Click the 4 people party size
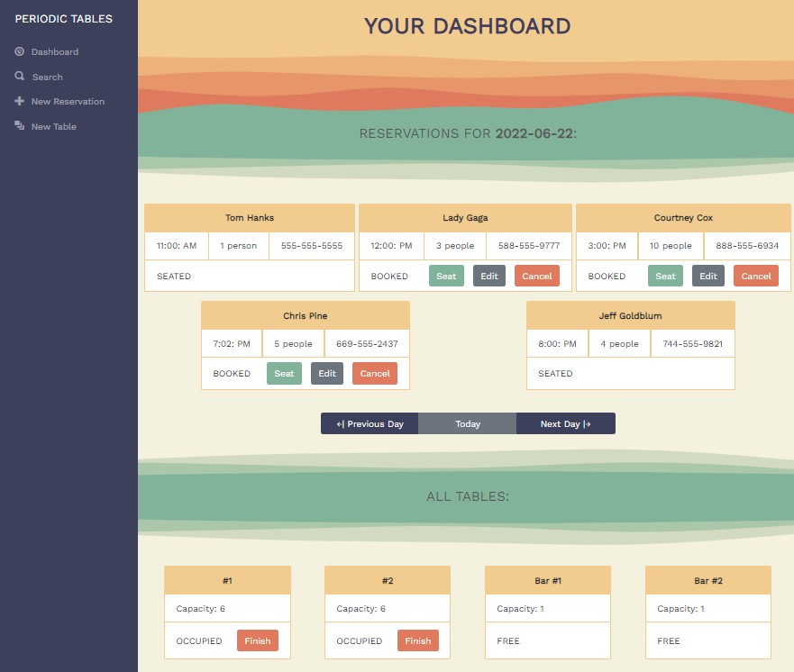The width and height of the screenshot is (794, 672). pos(619,343)
